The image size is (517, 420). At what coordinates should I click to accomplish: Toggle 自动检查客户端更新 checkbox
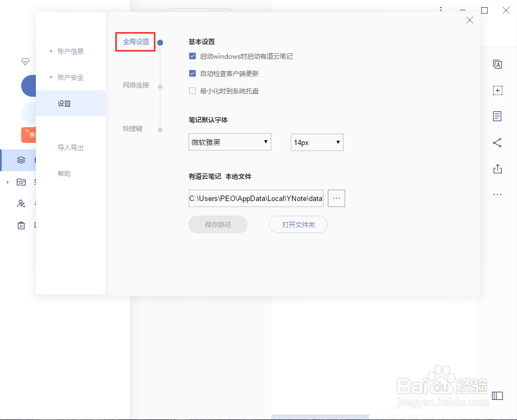pos(192,73)
